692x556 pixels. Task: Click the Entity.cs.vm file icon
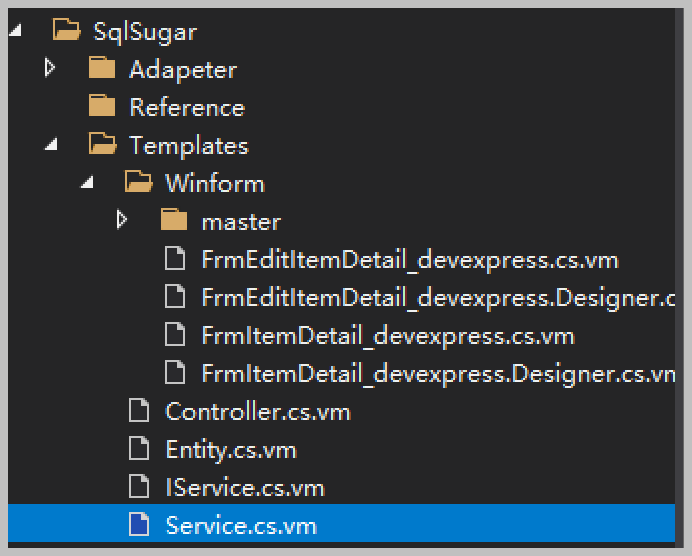139,449
